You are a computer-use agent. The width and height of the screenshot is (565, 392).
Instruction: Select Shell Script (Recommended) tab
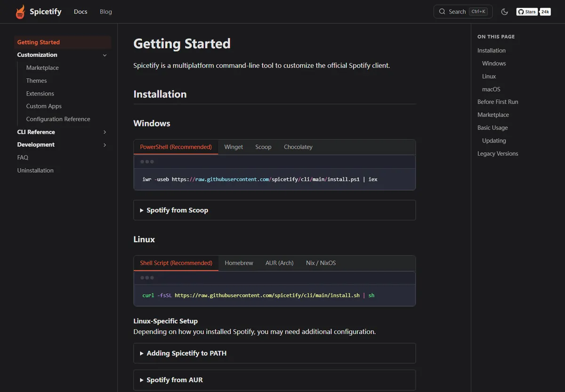point(176,263)
